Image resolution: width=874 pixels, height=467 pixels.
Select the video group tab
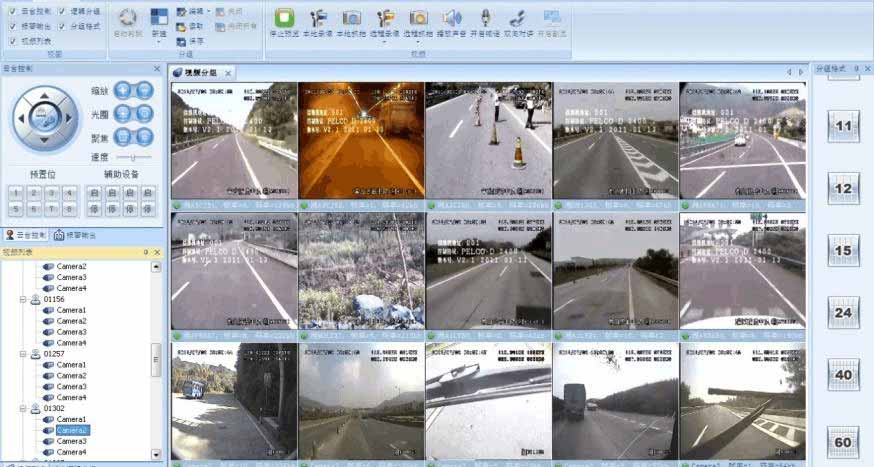200,73
